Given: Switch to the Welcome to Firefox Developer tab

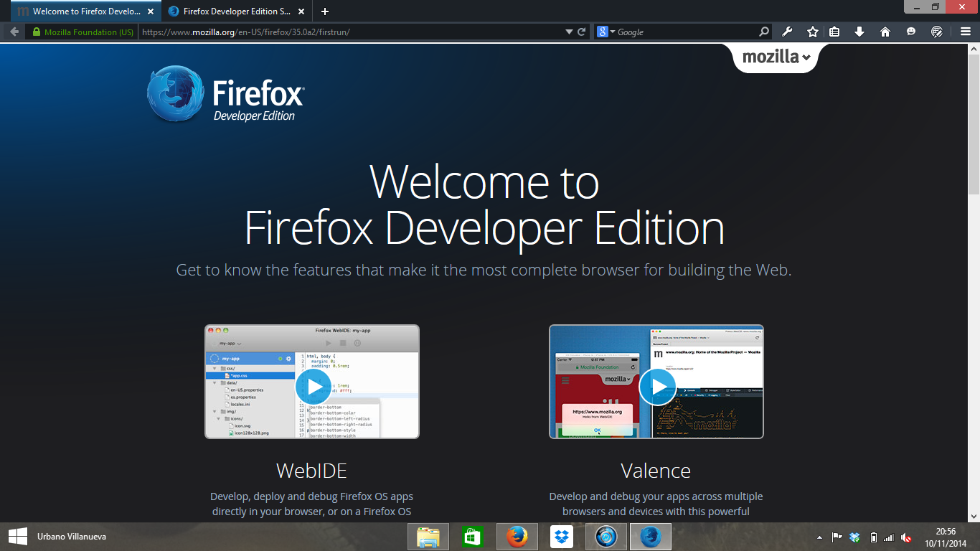Looking at the screenshot, I should [85, 11].
